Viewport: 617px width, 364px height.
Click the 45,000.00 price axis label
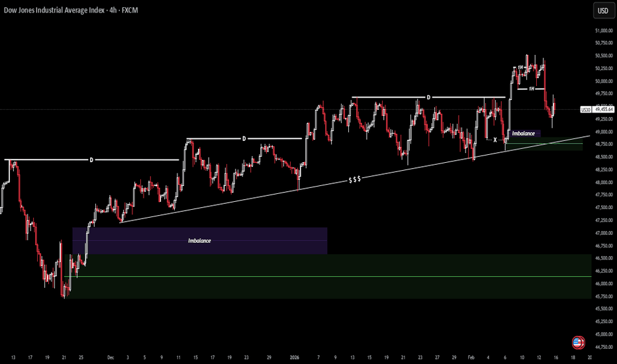[604, 334]
